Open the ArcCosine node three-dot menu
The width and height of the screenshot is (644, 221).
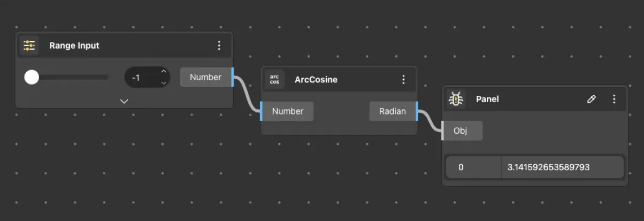[404, 80]
